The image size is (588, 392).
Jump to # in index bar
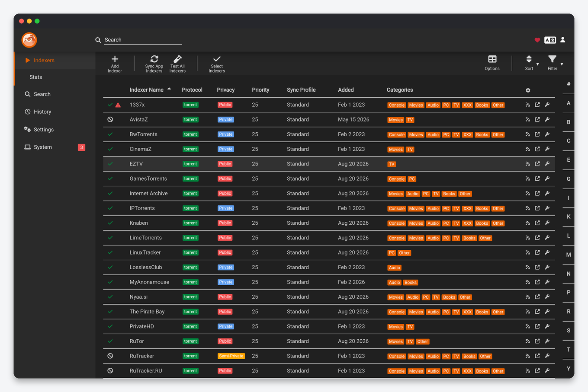(x=569, y=84)
